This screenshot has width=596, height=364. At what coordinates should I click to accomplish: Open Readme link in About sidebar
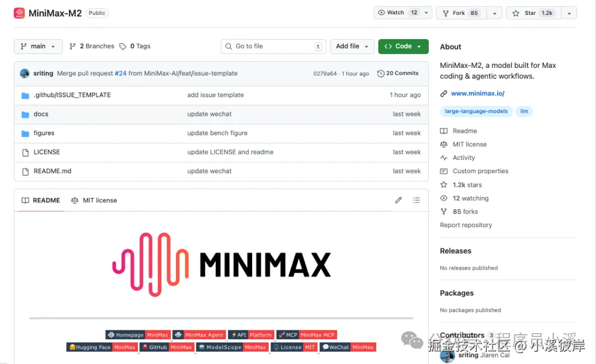pos(459,131)
